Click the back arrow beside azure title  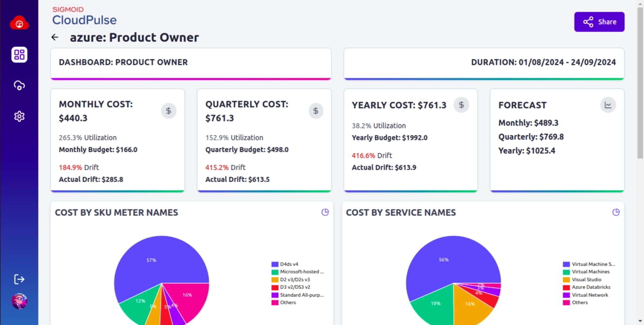tap(55, 37)
